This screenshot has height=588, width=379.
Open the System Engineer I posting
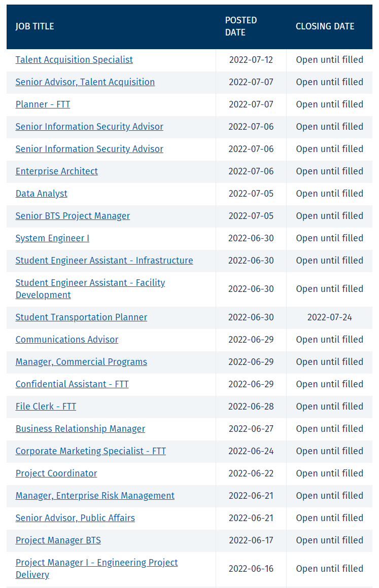tap(52, 238)
